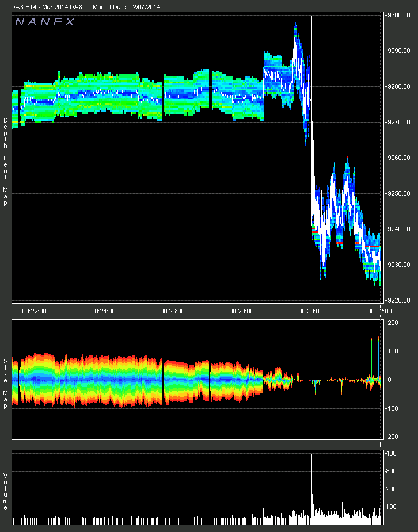Click the 9220.00 price axis label
The height and width of the screenshot is (532, 418).
tap(398, 300)
